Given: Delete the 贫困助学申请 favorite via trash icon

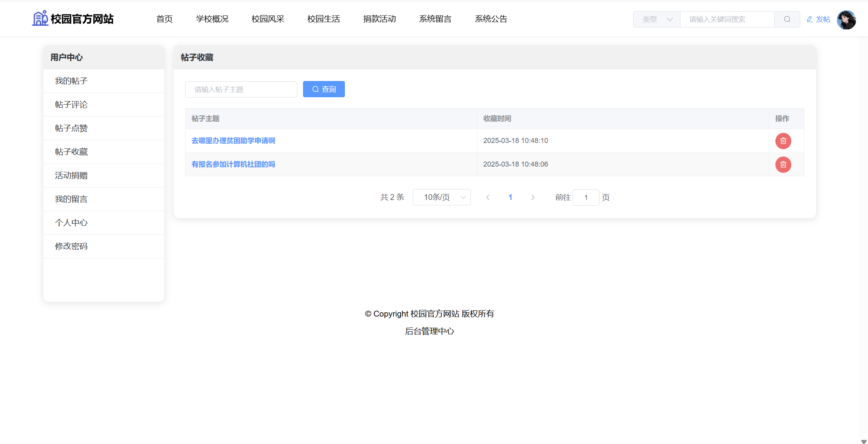Looking at the screenshot, I should point(783,141).
